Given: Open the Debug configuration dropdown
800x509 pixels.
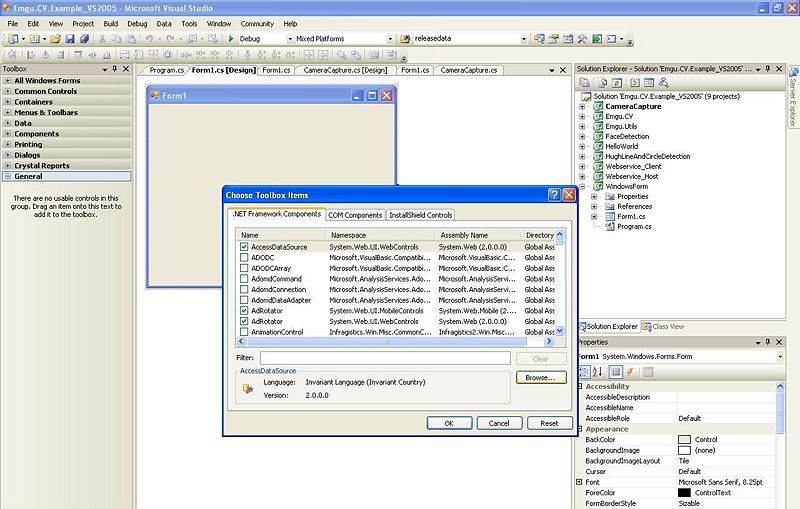Looking at the screenshot, I should [290, 39].
